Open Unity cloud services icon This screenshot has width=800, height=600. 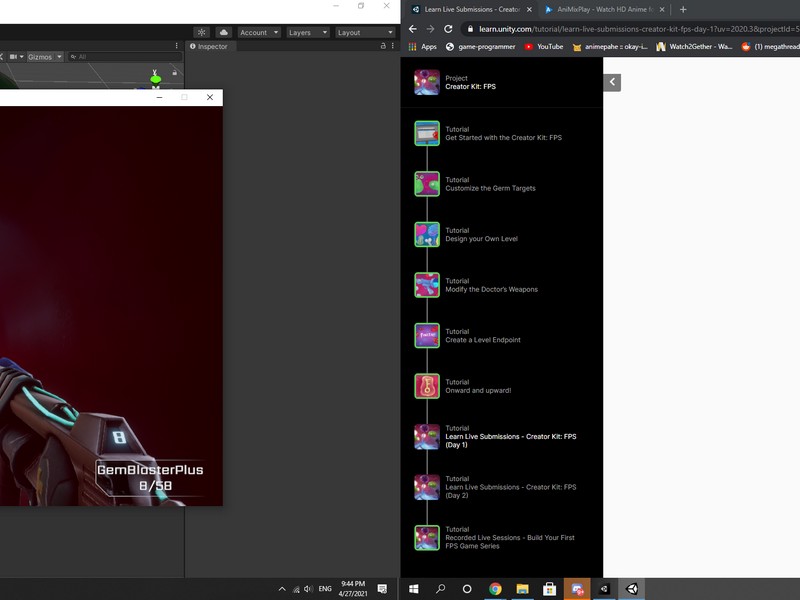click(223, 32)
